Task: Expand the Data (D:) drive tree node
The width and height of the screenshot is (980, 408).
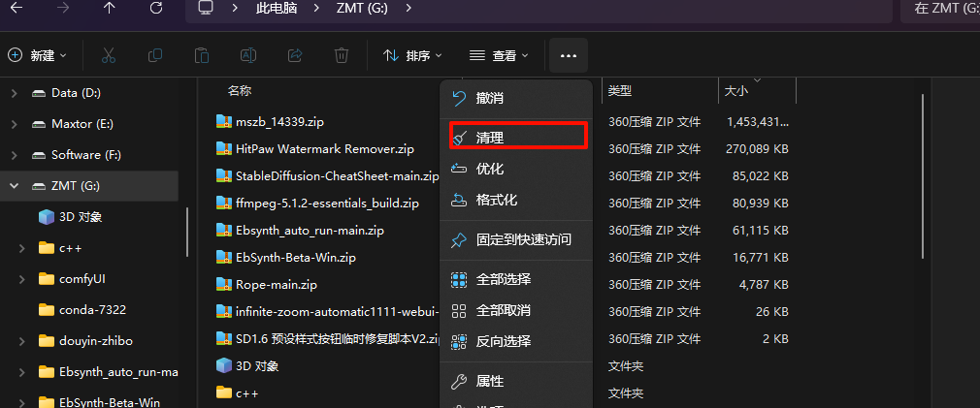Action: 13,93
